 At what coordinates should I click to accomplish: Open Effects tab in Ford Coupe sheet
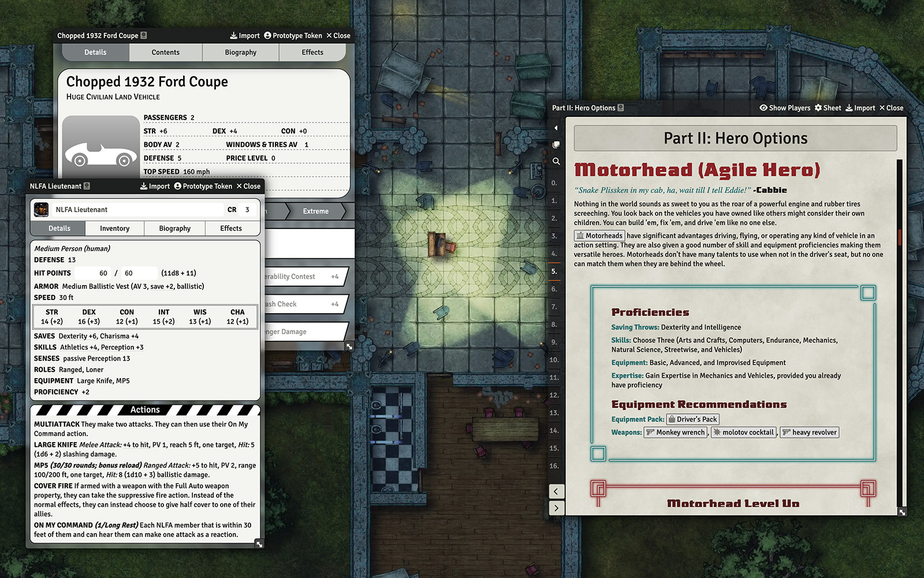tap(312, 52)
